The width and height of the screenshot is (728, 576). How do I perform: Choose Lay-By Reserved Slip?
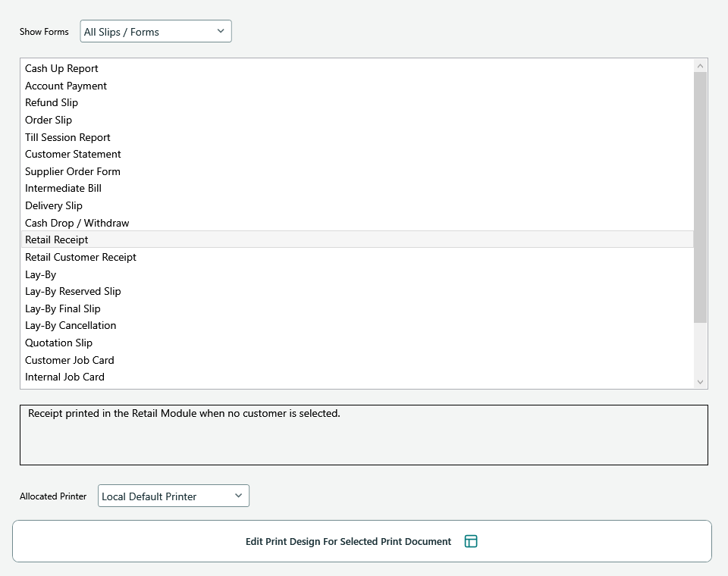(x=357, y=292)
